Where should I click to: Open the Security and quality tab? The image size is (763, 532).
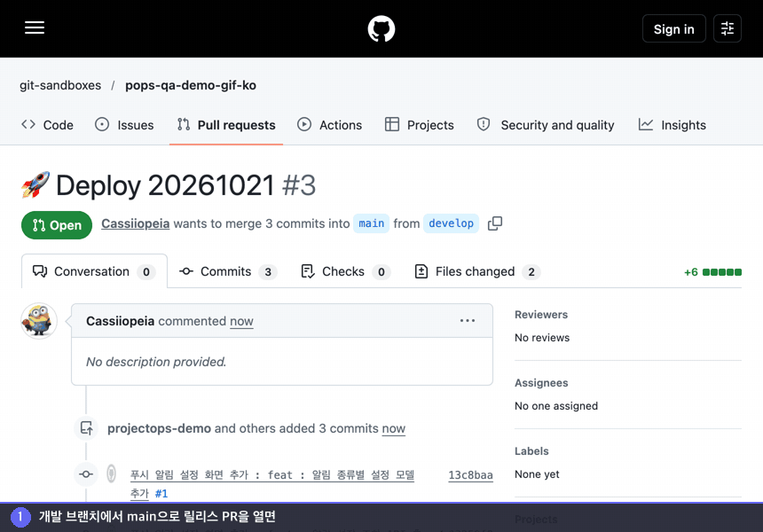click(546, 125)
